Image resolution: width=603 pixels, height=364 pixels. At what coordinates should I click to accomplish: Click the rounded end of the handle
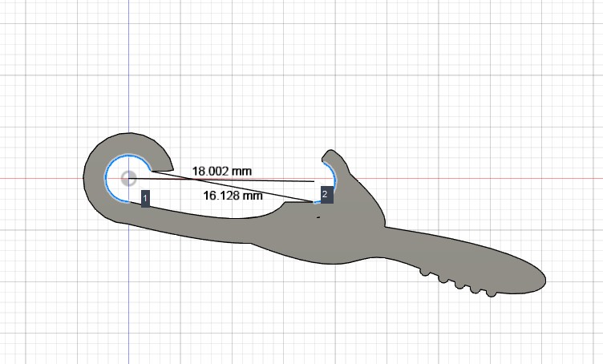(540, 280)
